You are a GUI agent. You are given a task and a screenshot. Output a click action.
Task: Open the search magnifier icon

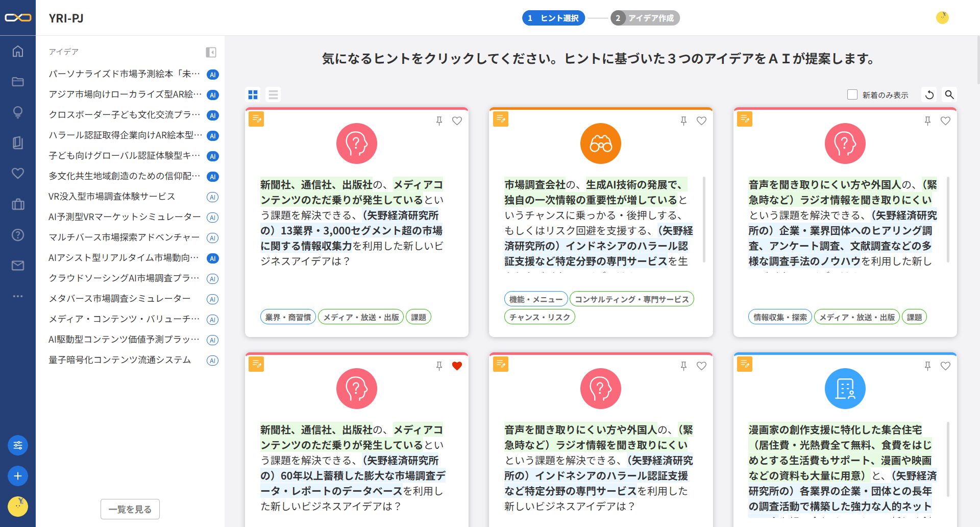point(949,94)
